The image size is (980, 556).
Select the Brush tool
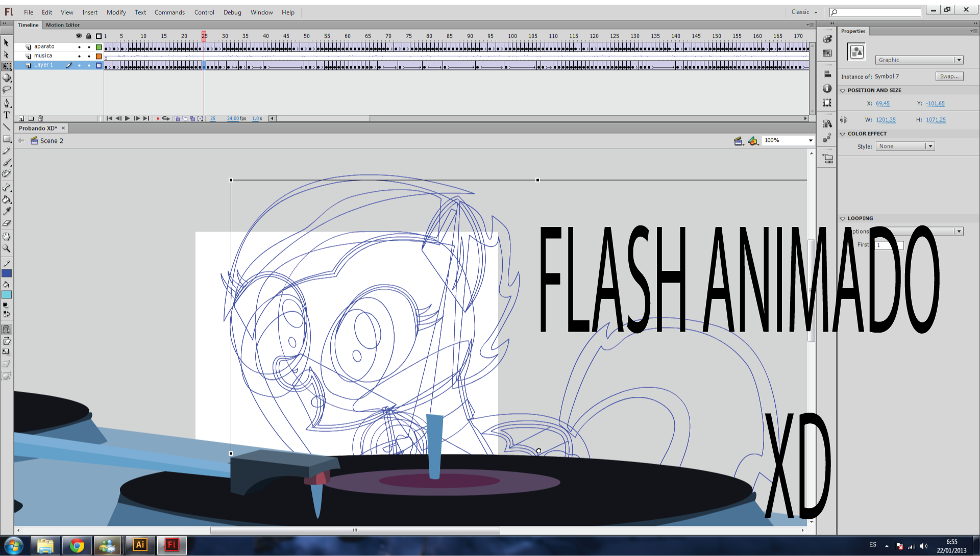coord(6,162)
